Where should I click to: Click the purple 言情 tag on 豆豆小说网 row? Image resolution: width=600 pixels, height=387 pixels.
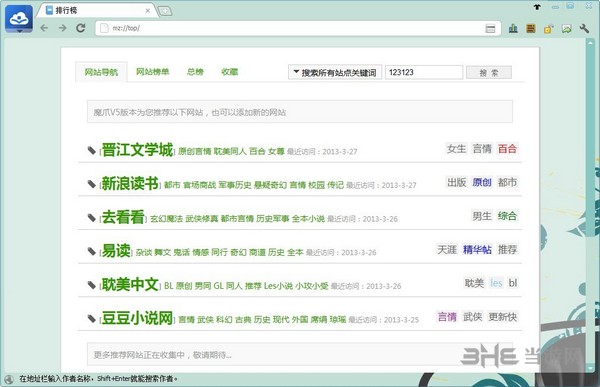[447, 317]
